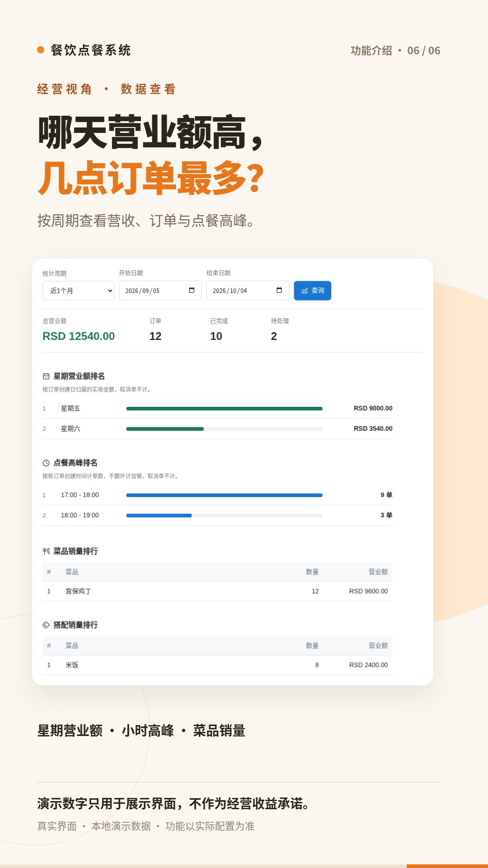Click the 功能介绍 · 06 / 06 page indicator
This screenshot has width=488, height=868.
pyautogui.click(x=395, y=51)
